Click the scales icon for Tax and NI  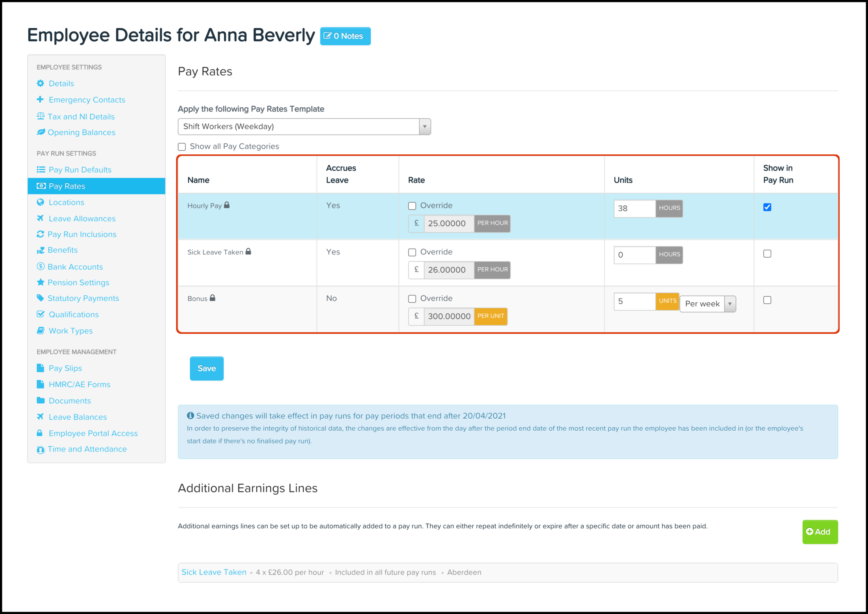(40, 116)
